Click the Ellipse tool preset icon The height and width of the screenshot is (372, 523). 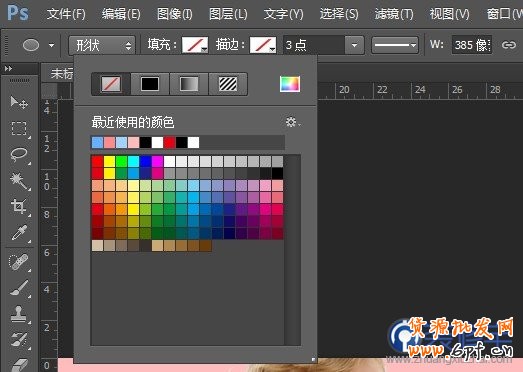(31, 45)
